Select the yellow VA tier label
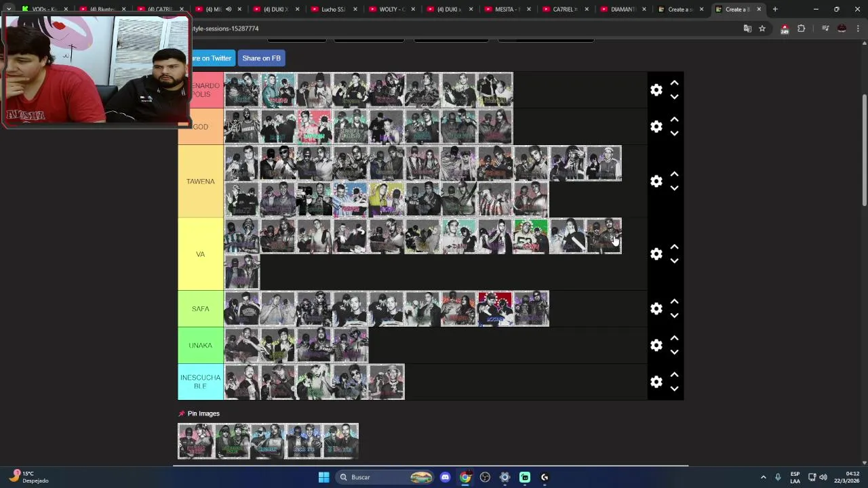 coord(201,253)
